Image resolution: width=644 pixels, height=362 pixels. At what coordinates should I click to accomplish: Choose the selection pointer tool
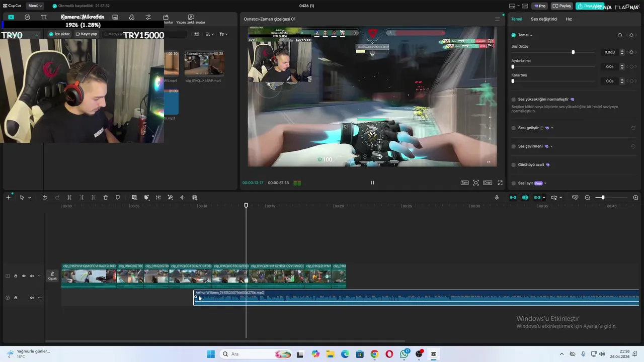click(x=22, y=198)
